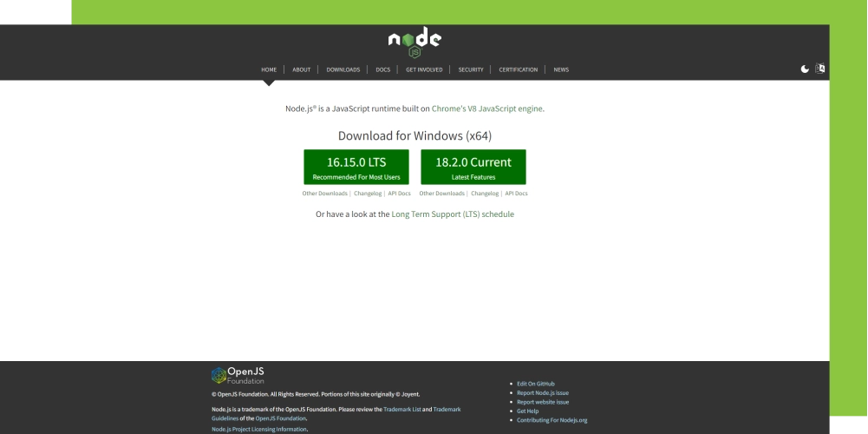Open the DOWNLOADS menu item

343,69
